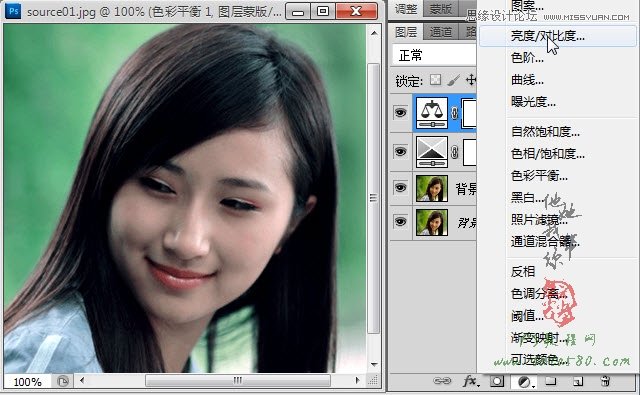Switch to the 通道 tab

(x=440, y=32)
